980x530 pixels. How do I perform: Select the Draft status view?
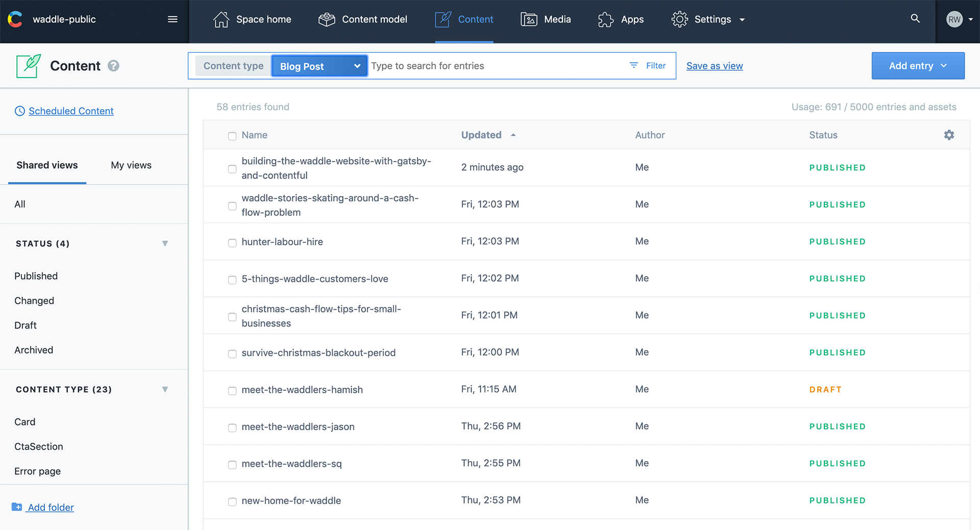26,325
